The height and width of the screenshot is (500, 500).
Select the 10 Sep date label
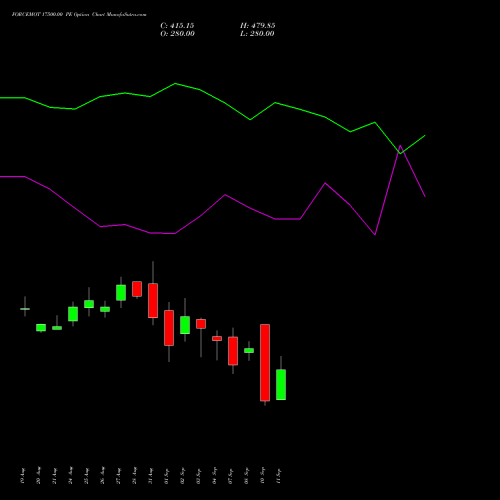263,476
